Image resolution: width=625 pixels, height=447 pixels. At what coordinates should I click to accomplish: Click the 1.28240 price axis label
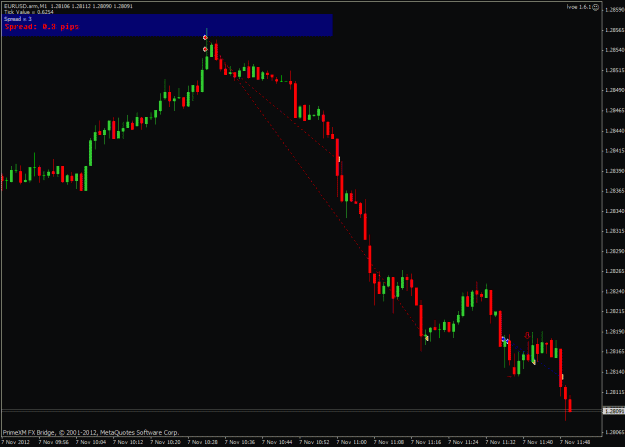pos(614,291)
